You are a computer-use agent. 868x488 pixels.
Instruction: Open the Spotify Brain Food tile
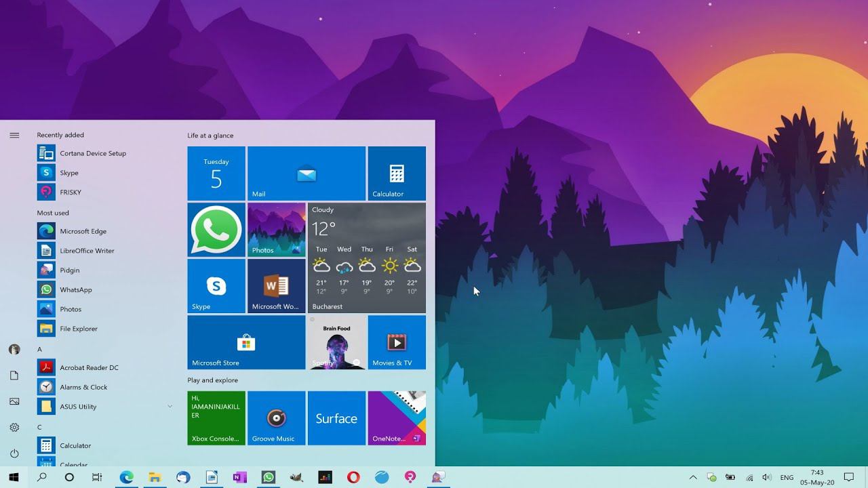point(337,342)
